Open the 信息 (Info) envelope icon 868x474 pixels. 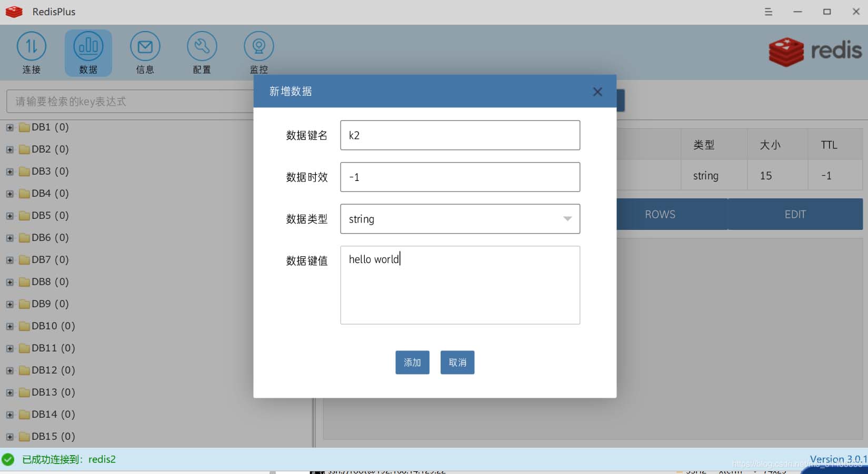145,47
